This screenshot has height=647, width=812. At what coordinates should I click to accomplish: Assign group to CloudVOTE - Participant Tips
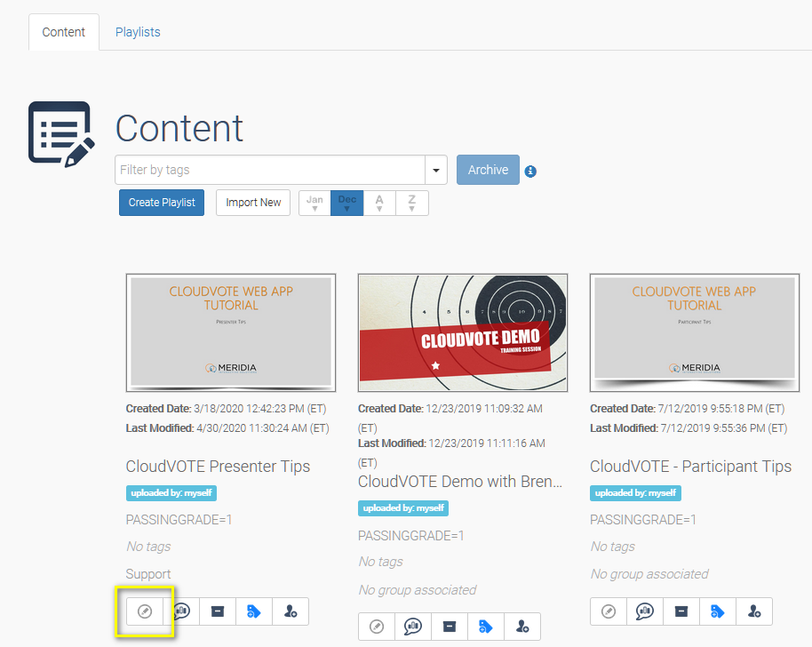754,611
